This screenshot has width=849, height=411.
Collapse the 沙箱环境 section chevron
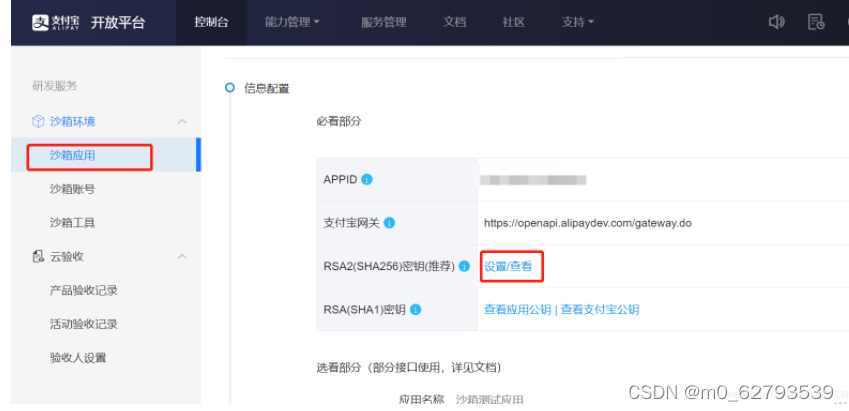[182, 121]
